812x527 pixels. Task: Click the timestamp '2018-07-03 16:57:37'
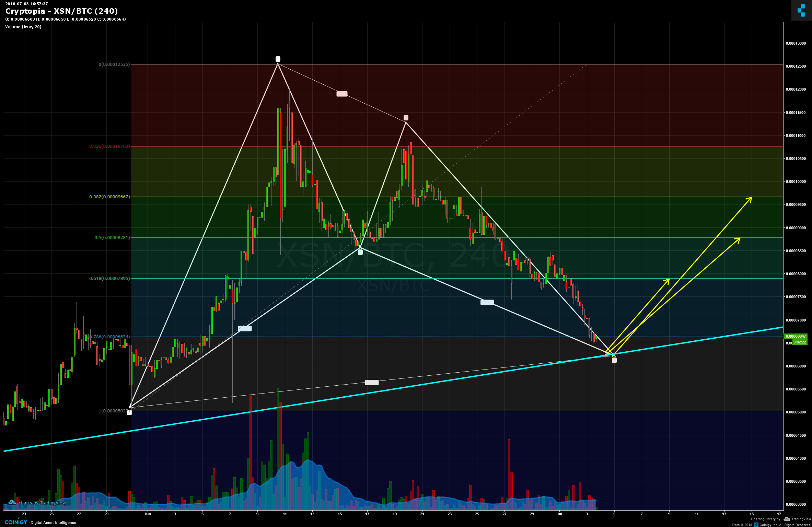tap(26, 4)
